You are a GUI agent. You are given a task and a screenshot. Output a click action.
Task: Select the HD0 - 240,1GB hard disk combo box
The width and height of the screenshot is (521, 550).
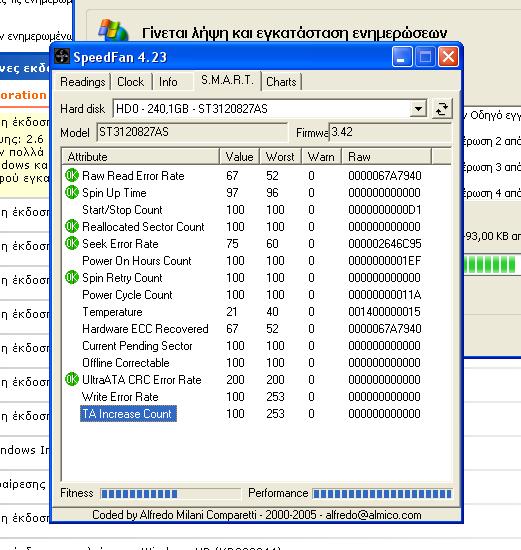(270, 109)
